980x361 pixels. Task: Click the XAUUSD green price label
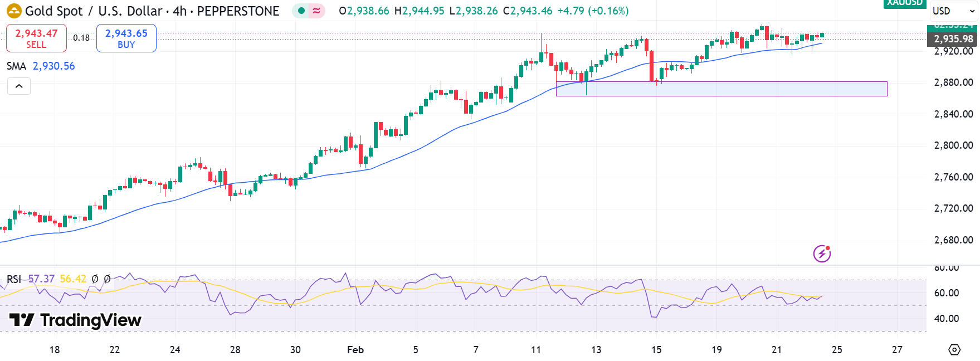point(904,3)
